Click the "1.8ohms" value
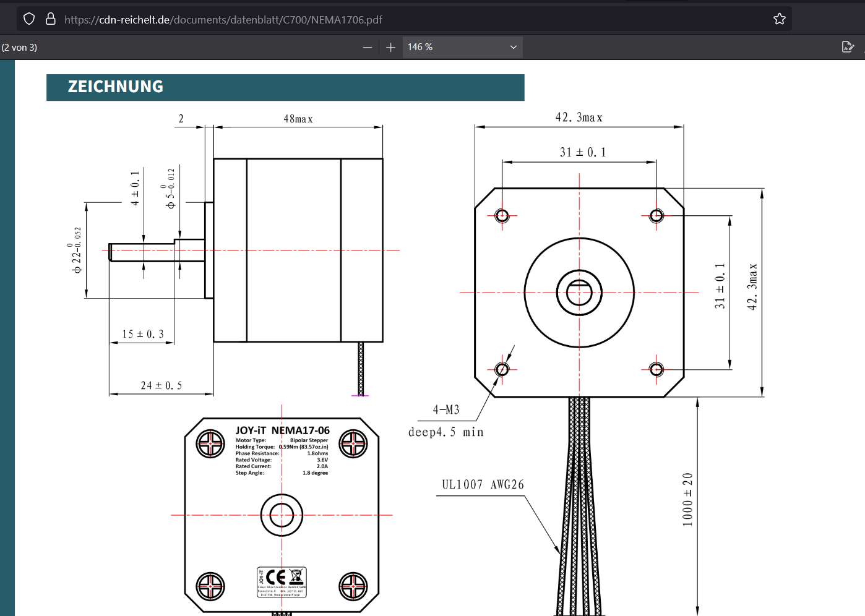The image size is (865, 616). pyautogui.click(x=318, y=453)
